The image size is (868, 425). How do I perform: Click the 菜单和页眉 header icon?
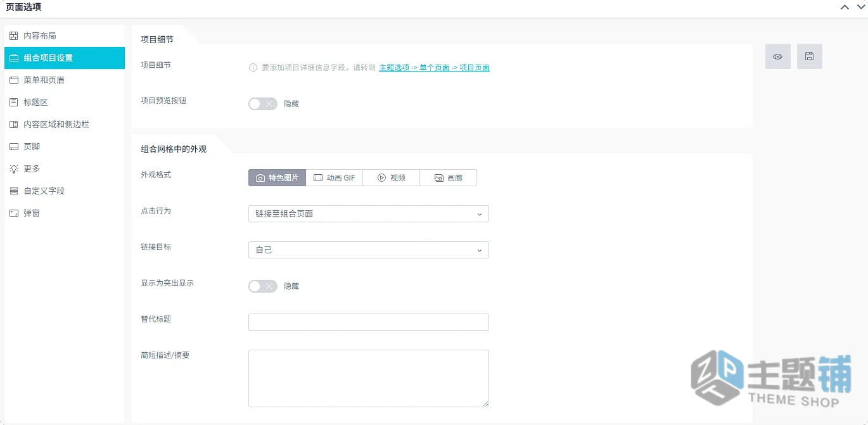pos(14,80)
